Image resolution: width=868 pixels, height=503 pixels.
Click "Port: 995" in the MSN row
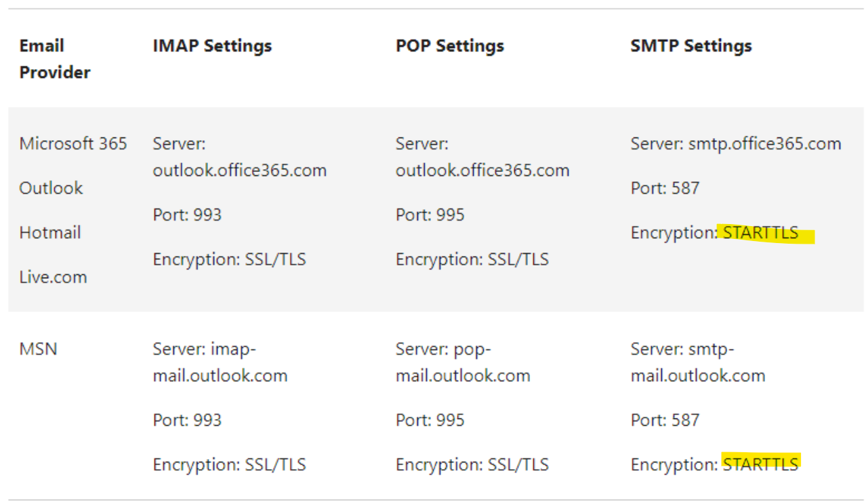coord(430,420)
